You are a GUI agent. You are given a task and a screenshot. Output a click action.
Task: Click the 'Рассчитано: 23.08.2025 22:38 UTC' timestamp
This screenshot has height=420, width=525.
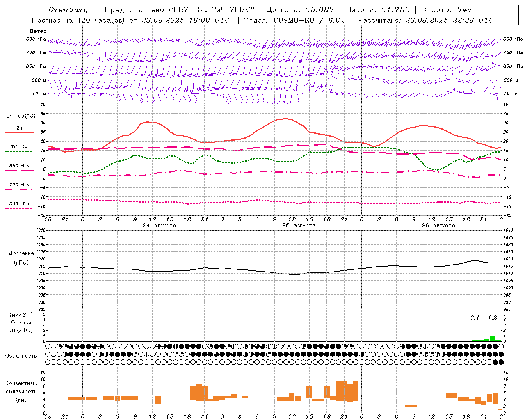(x=426, y=20)
